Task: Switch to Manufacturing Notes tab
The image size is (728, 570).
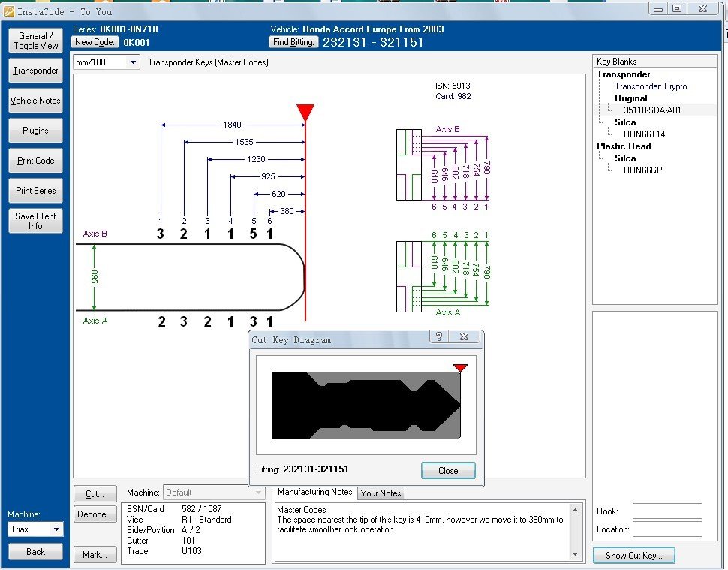Action: click(315, 492)
